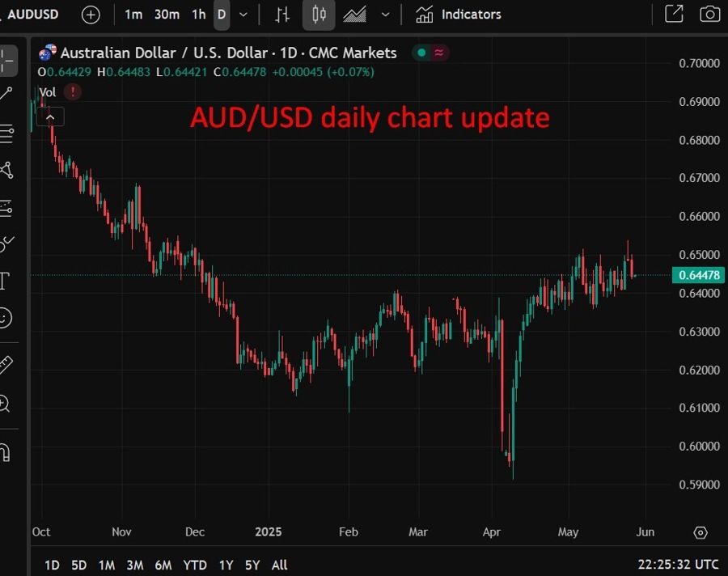This screenshot has width=728, height=576.
Task: Open the fullscreen popout icon
Action: [x=674, y=15]
